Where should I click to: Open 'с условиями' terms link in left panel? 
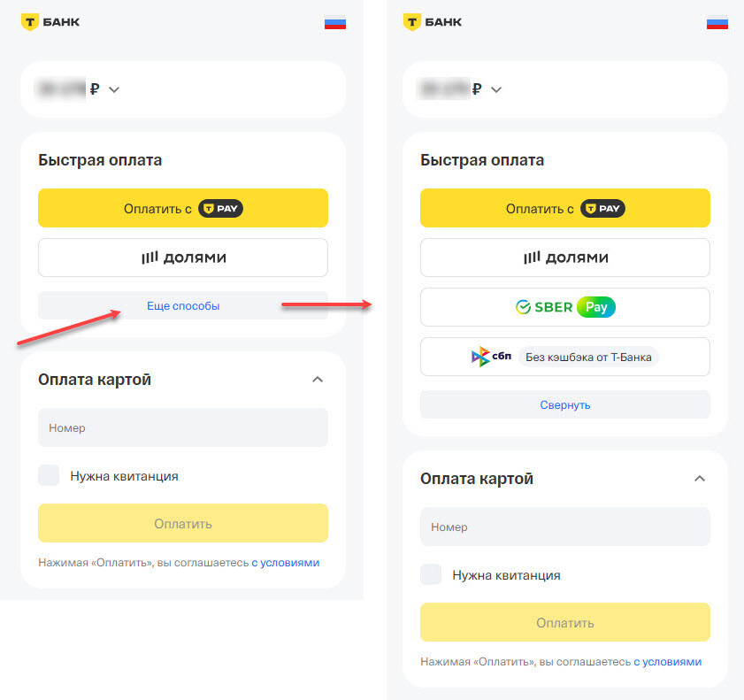coord(285,563)
